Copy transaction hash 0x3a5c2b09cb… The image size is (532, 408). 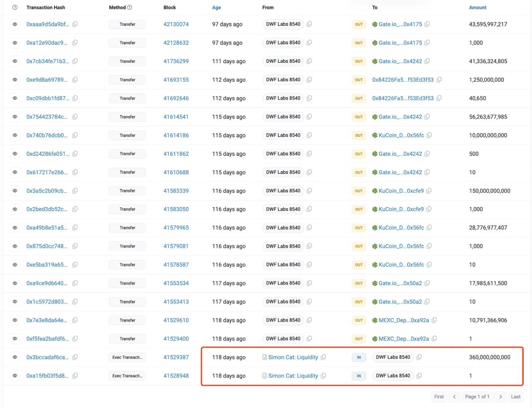(x=75, y=190)
